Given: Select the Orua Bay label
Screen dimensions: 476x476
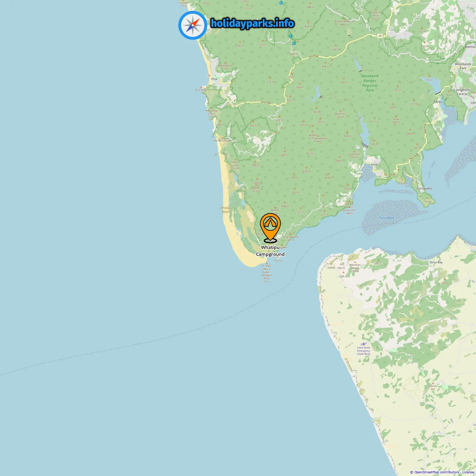Looking at the screenshot, I should click(x=436, y=262).
